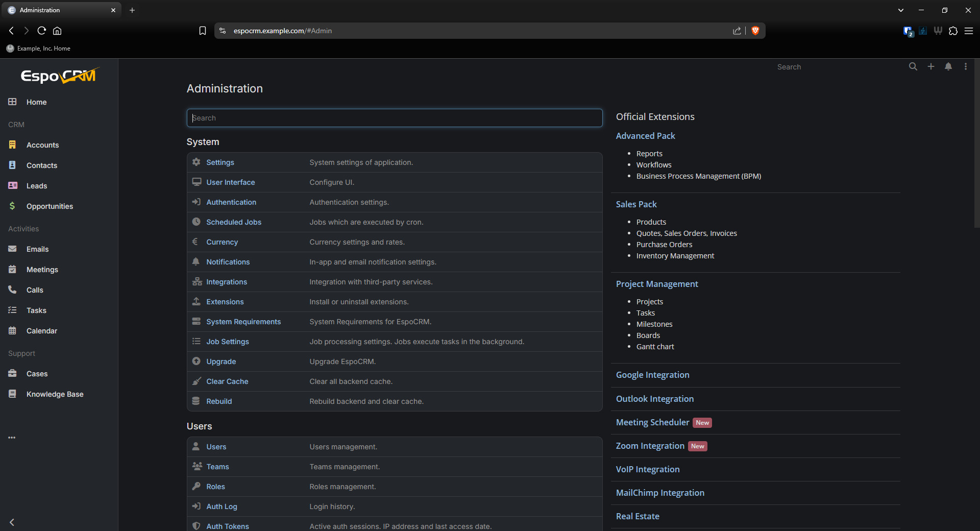980x531 pixels.
Task: Open the Opportunities menu item
Action: click(x=50, y=206)
